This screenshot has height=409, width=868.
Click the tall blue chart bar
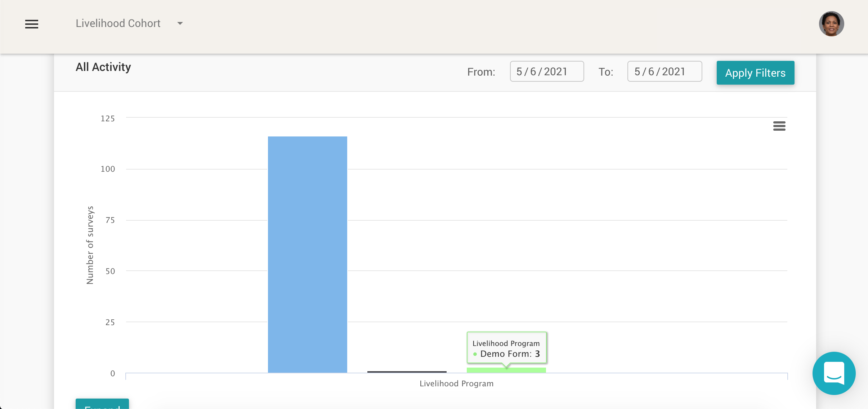click(x=307, y=254)
